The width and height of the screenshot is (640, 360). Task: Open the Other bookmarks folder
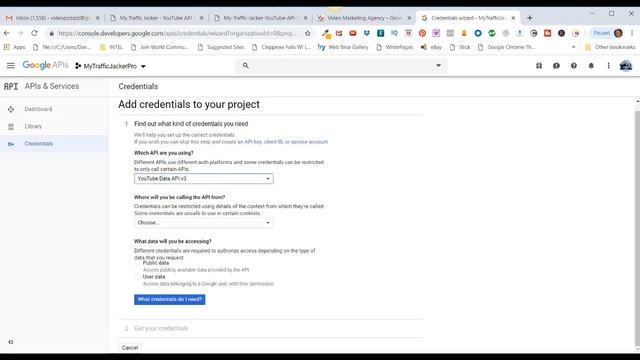click(610, 47)
